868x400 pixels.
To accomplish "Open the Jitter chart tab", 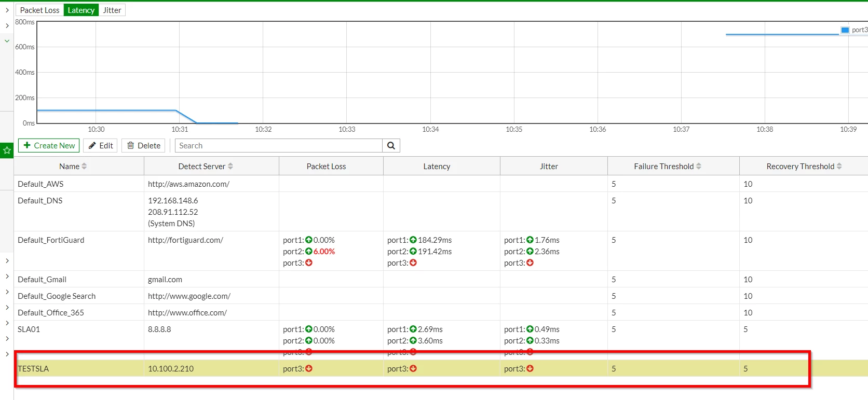I will tap(112, 10).
